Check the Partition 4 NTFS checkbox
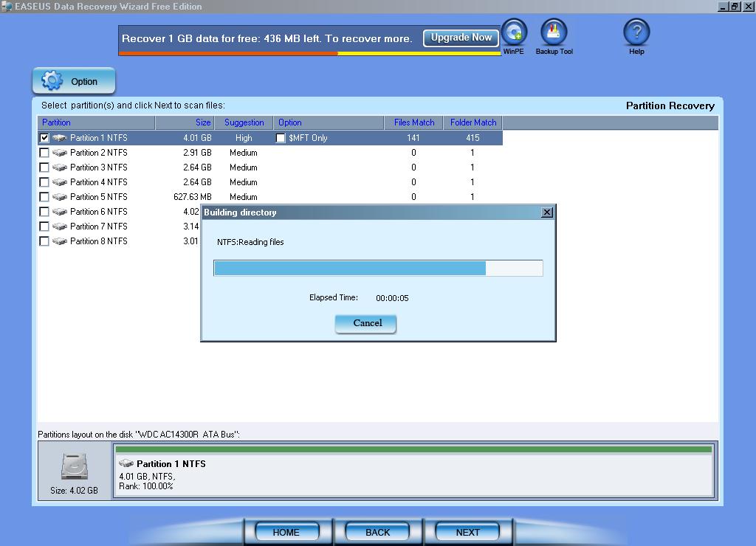Screen dimensions: 756x546 tap(44, 182)
